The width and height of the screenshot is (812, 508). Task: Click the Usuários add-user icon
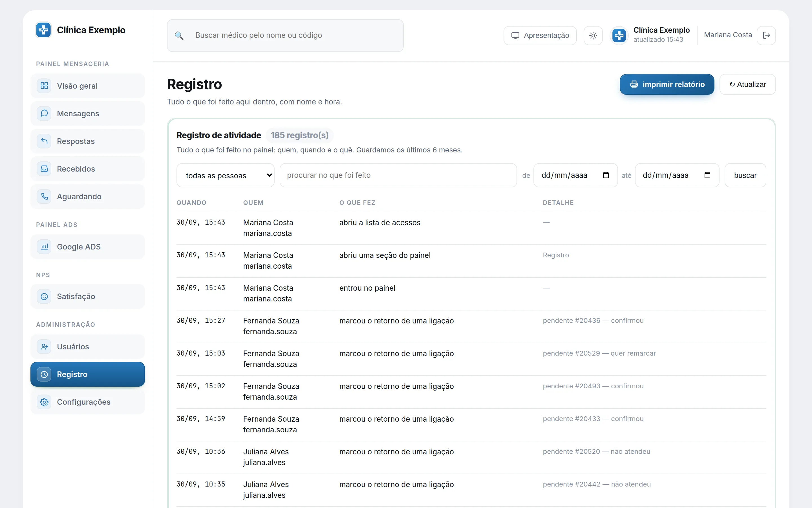click(44, 346)
